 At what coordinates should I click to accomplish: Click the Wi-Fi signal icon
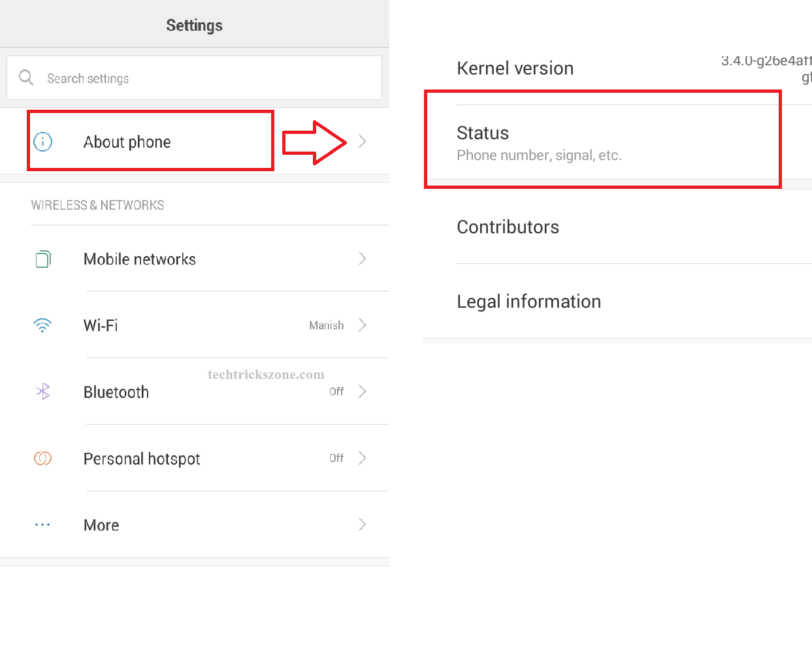pyautogui.click(x=43, y=325)
